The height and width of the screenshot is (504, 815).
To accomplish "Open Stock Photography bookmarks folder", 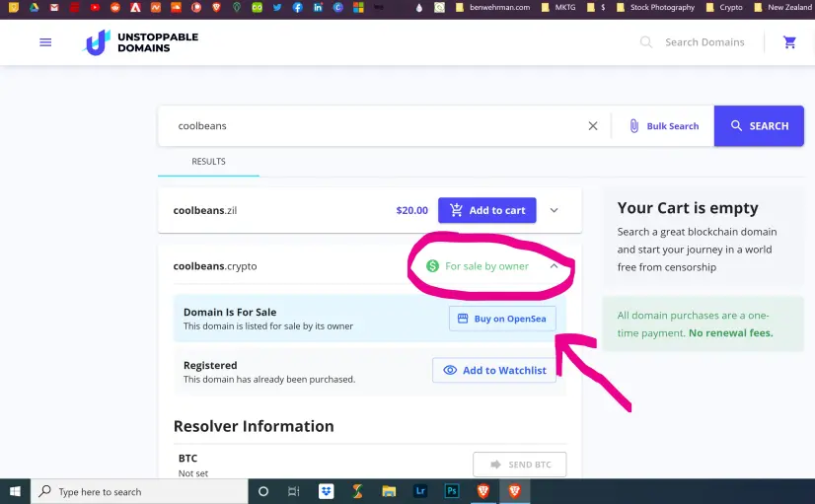I will pyautogui.click(x=655, y=7).
